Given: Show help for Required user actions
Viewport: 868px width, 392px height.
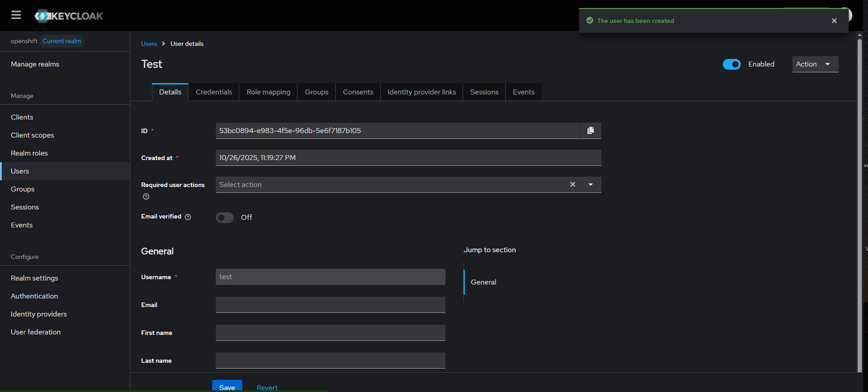Looking at the screenshot, I should point(146,197).
